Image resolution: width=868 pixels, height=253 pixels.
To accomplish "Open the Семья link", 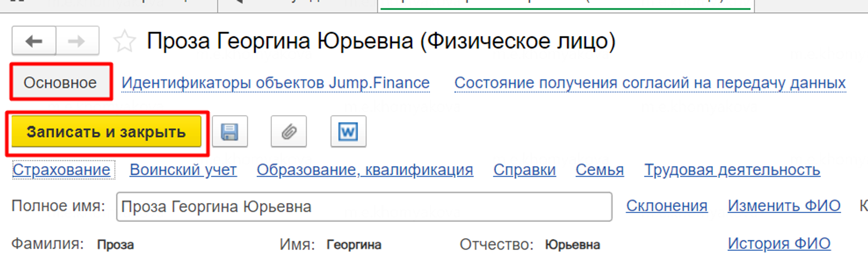I will tap(599, 170).
